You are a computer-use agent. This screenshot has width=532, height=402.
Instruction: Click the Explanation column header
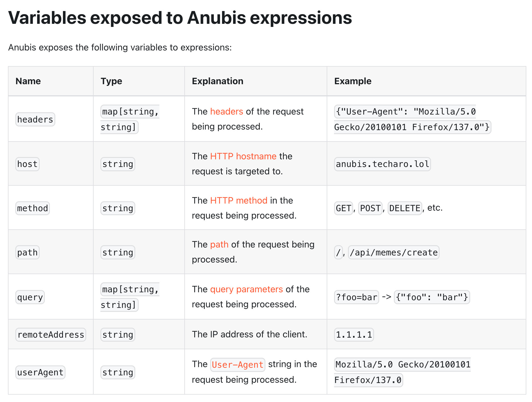218,81
